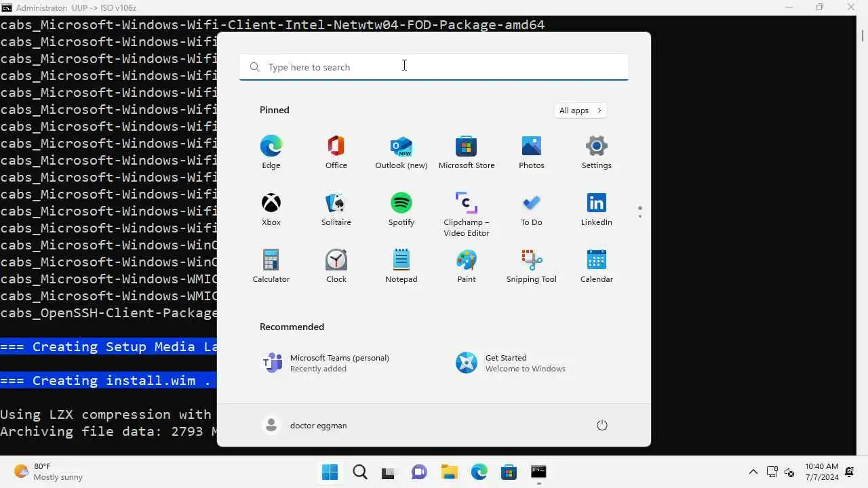Open Chat icon on taskbar
This screenshot has width=868, height=488.
[x=419, y=472]
